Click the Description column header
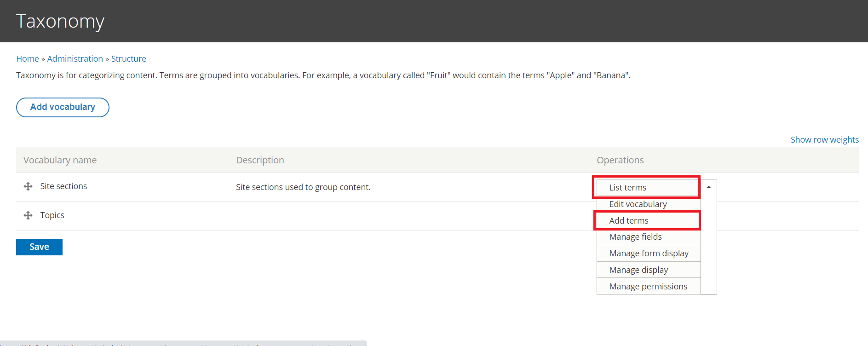868x346 pixels. pos(260,160)
